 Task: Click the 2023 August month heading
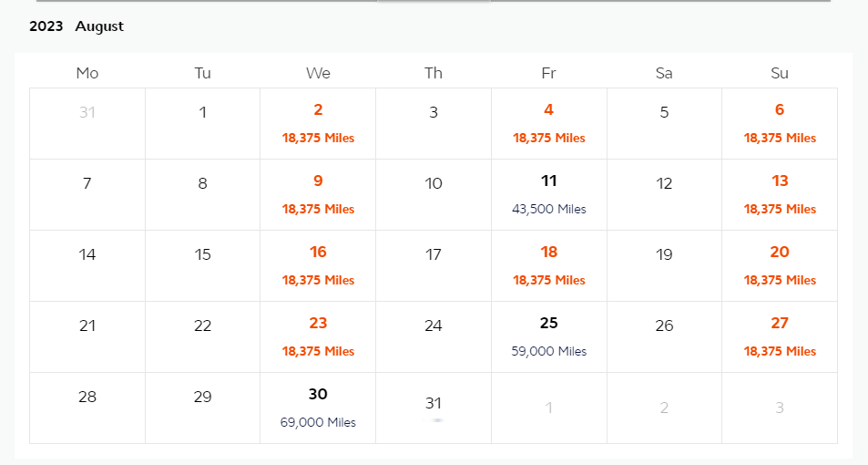tap(77, 26)
